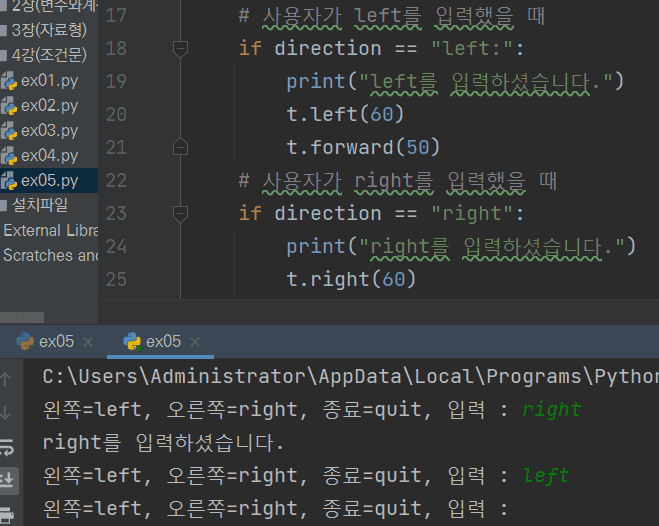Click print statement on line 19
Image resolution: width=659 pixels, height=526 pixels.
[455, 82]
